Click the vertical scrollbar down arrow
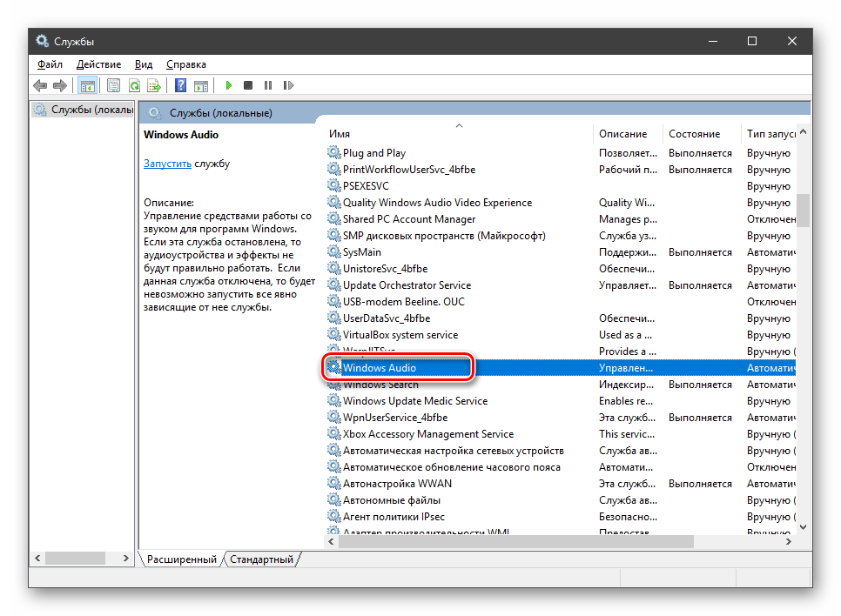841x616 pixels. click(x=803, y=526)
